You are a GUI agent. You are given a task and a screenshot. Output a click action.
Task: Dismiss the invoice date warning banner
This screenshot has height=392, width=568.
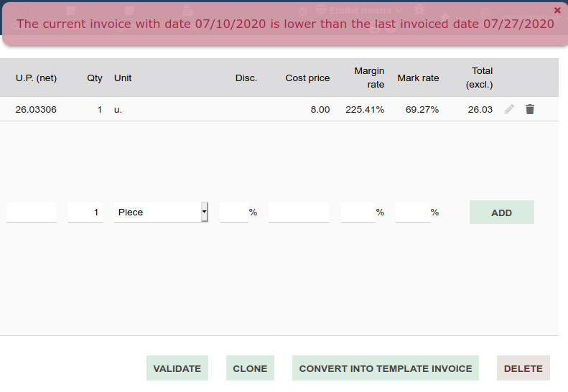coord(557,10)
